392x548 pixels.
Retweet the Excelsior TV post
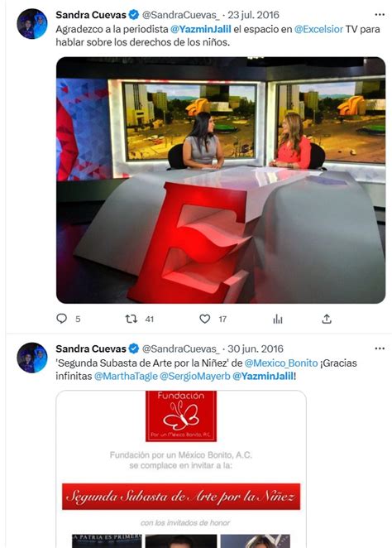(x=131, y=319)
